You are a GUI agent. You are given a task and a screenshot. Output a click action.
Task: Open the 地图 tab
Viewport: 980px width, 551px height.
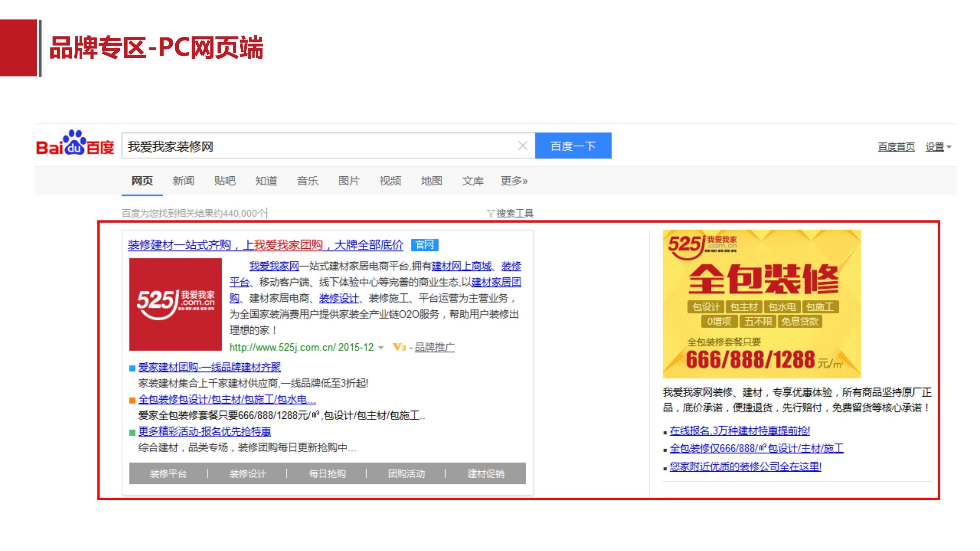coord(431,181)
